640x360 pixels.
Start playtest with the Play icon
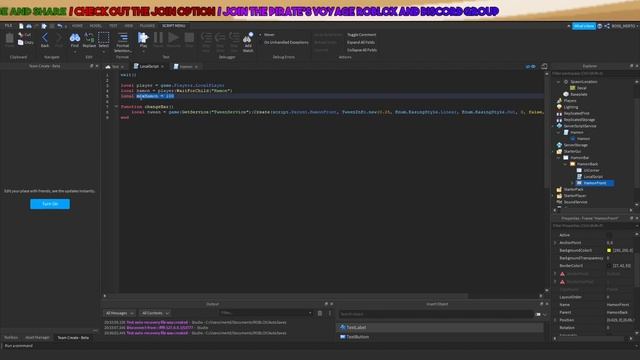point(143,38)
